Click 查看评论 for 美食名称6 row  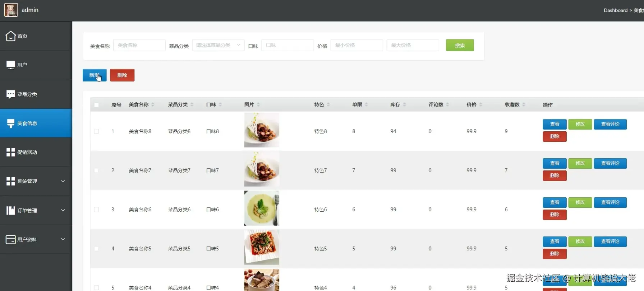click(610, 202)
